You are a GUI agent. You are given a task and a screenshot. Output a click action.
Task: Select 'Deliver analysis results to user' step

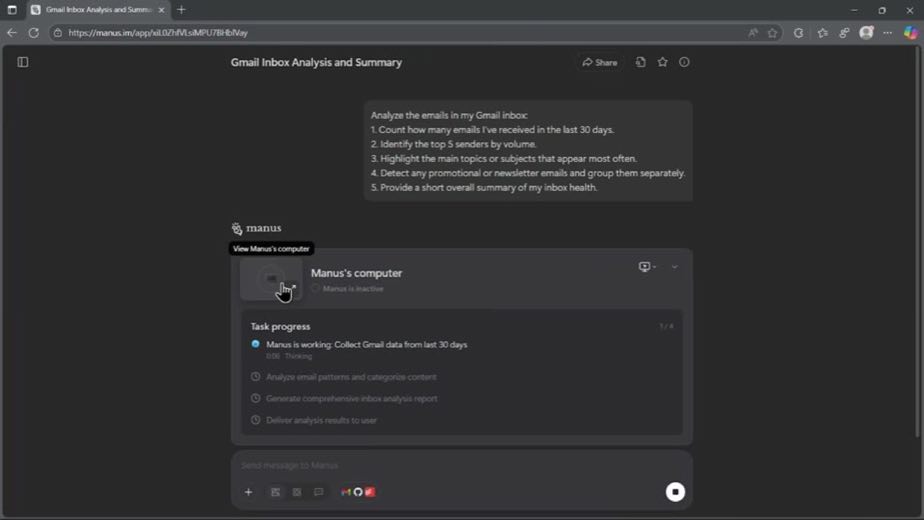click(321, 420)
